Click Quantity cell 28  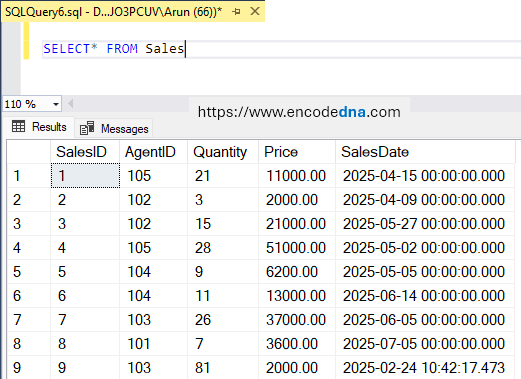point(223,248)
